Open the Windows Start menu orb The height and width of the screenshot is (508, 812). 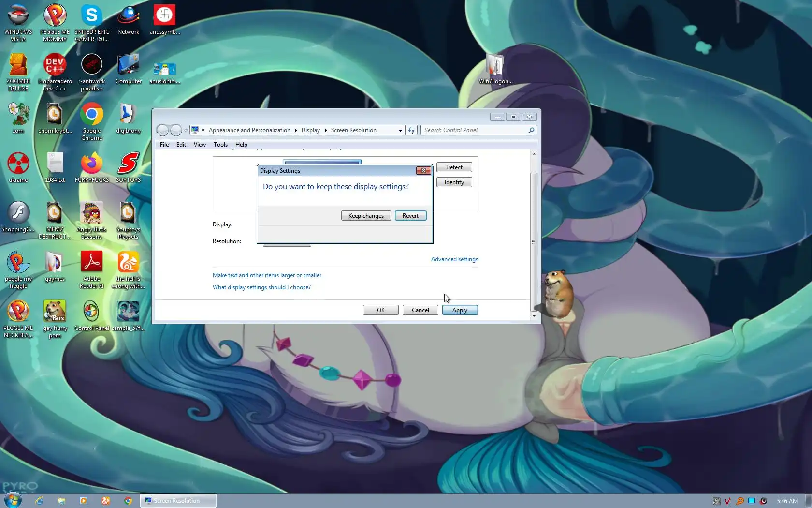[x=13, y=500]
